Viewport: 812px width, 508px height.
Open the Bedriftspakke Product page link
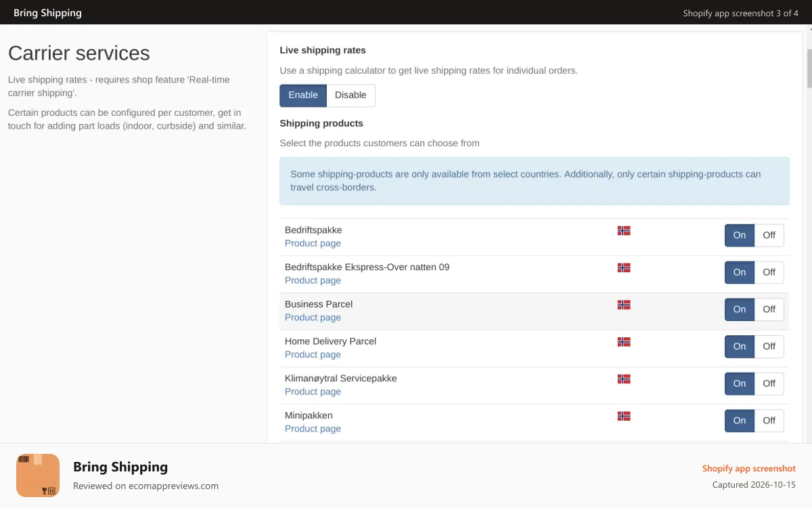pos(313,243)
